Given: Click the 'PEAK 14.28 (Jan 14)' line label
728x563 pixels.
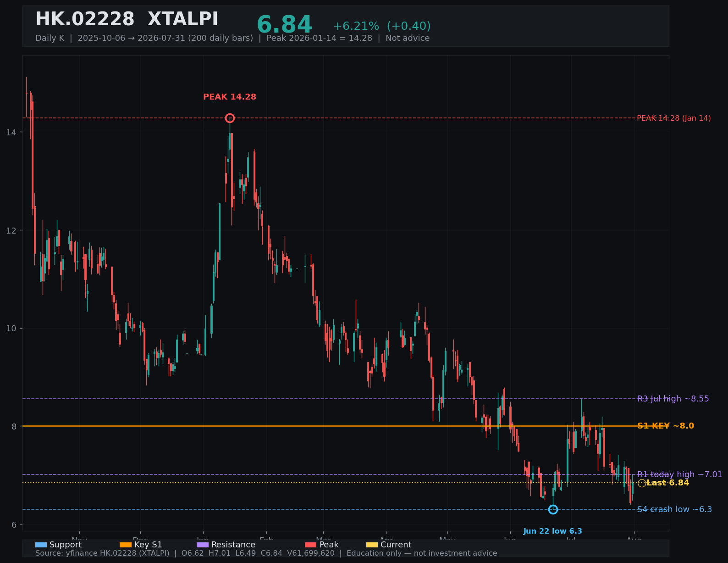Looking at the screenshot, I should point(674,118).
